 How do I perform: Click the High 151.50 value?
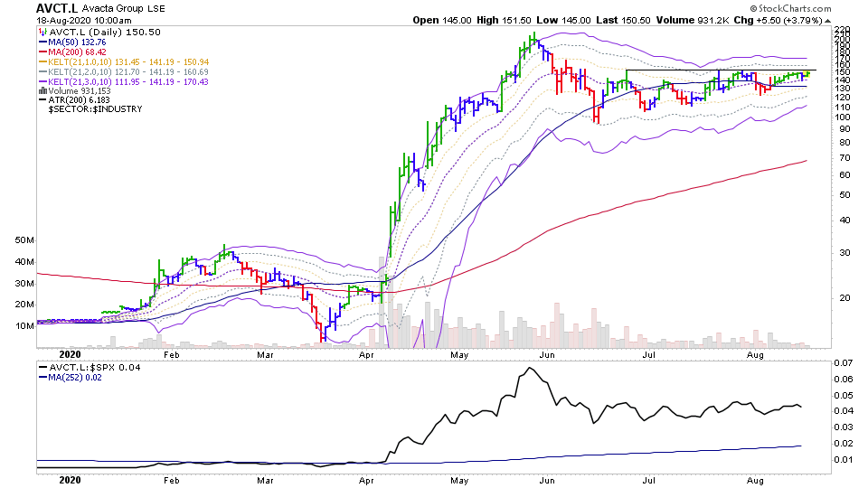504,20
